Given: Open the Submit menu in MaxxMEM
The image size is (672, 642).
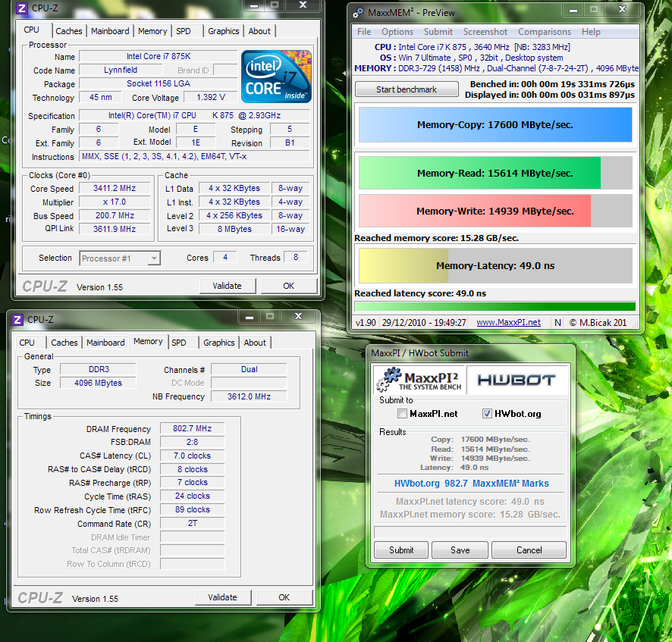Looking at the screenshot, I should pyautogui.click(x=438, y=32).
